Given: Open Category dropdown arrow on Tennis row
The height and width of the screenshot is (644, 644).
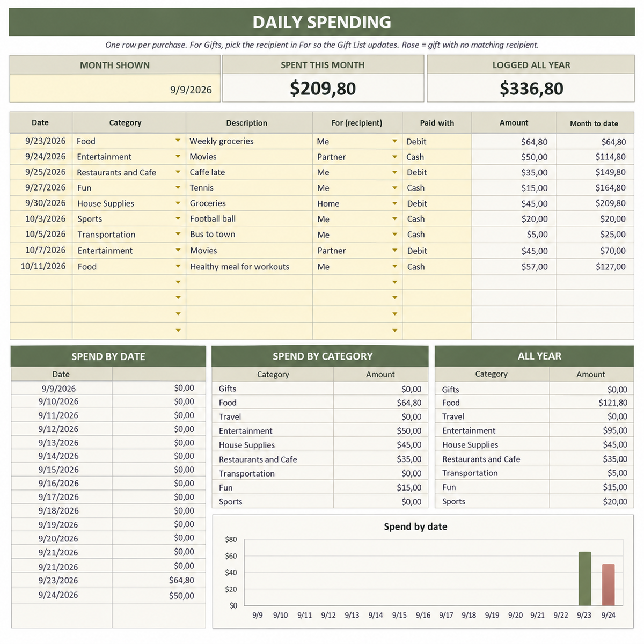Looking at the screenshot, I should [x=178, y=188].
